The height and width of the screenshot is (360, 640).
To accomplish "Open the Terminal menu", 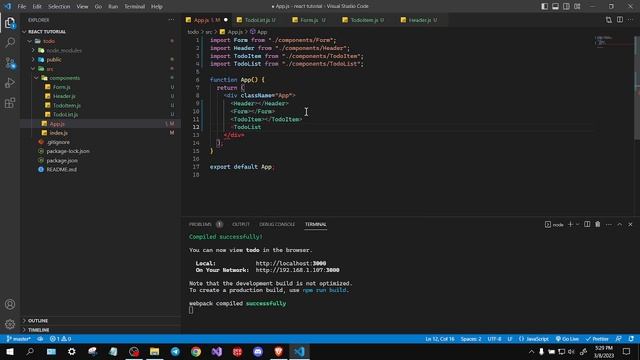I will pyautogui.click(x=134, y=7).
